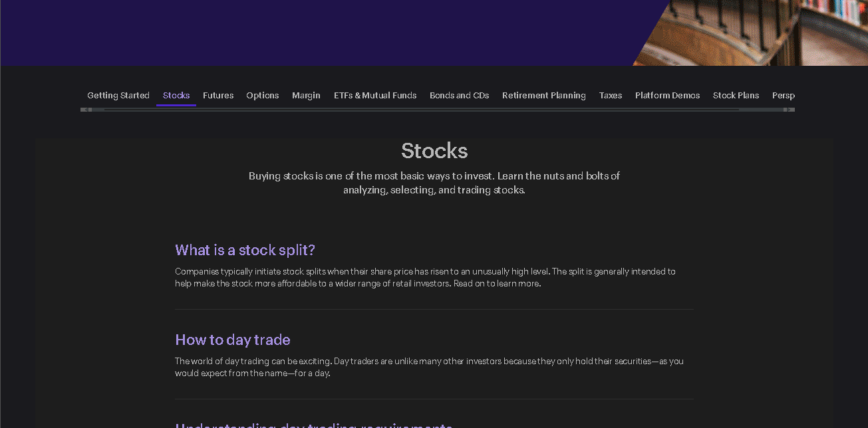
Task: Go to Retirement Planning
Action: tap(543, 95)
